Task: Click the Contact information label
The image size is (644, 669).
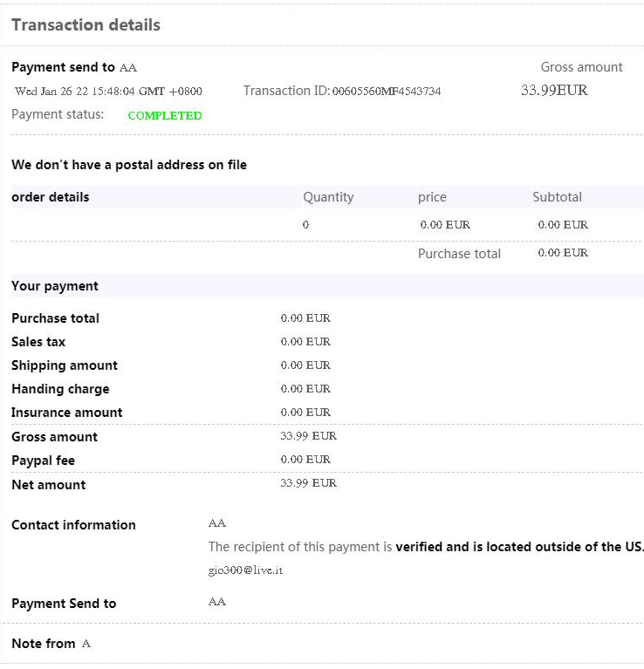Action: pos(73,525)
